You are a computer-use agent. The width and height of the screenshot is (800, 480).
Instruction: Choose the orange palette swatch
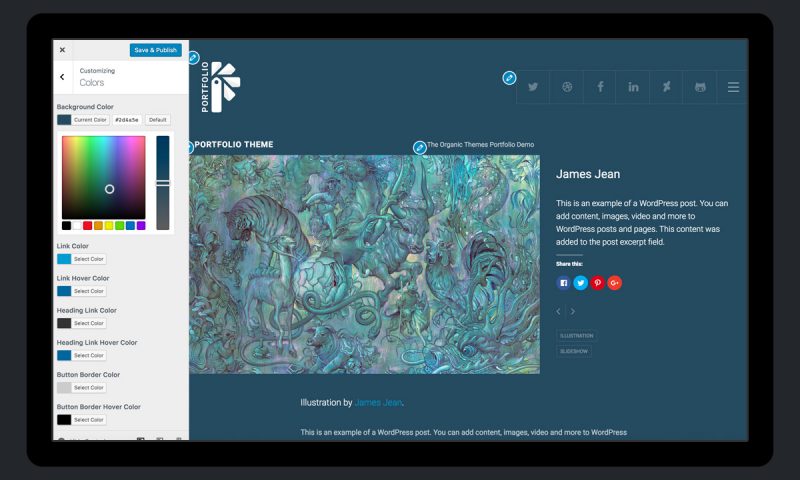(x=98, y=225)
